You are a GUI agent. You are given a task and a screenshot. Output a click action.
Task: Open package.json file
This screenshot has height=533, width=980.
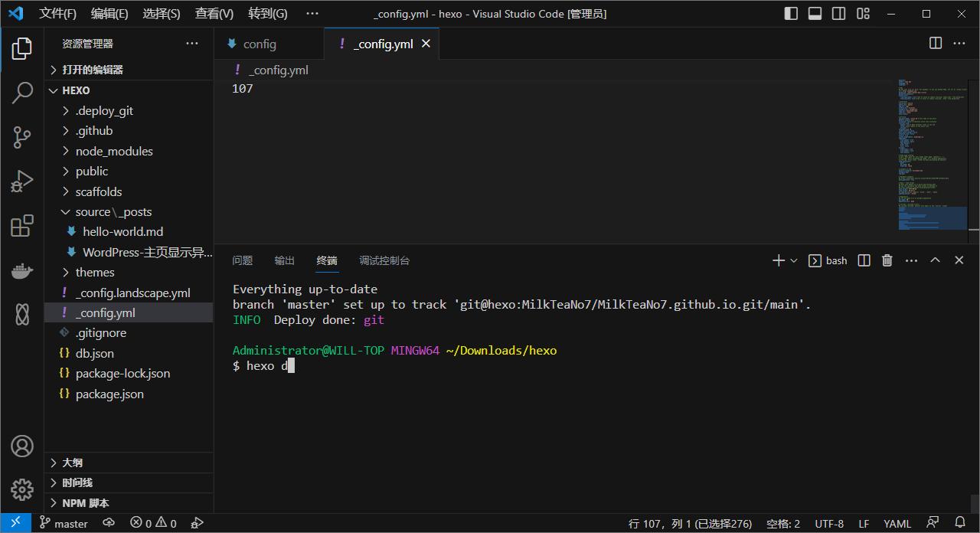coord(129,394)
